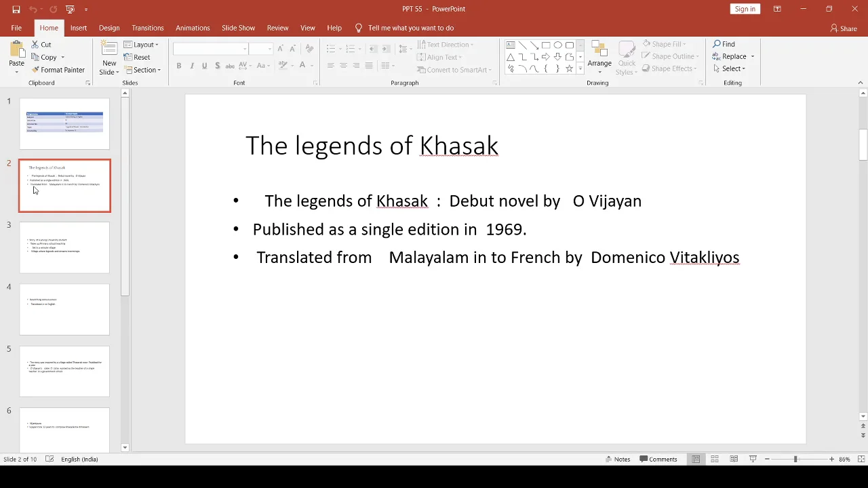Open the Replace dropdown arrow
The width and height of the screenshot is (868, 488).
click(752, 57)
